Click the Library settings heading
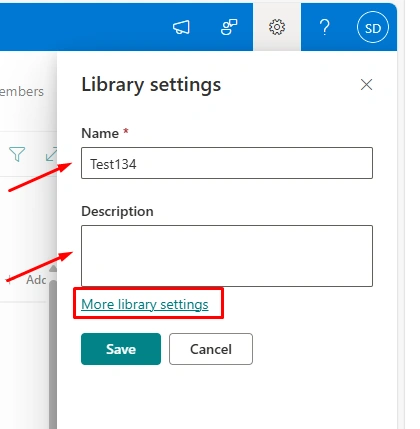Screen dimensions: 420x429 [x=151, y=85]
